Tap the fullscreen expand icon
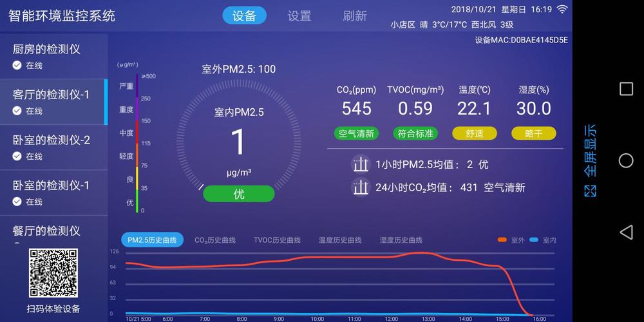The width and height of the screenshot is (644, 322). click(591, 191)
